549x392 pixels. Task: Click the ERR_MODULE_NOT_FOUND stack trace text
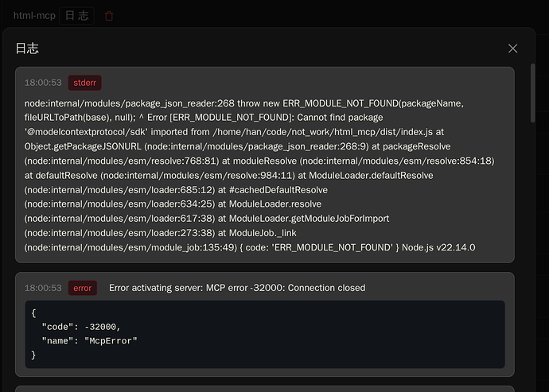coord(259,176)
